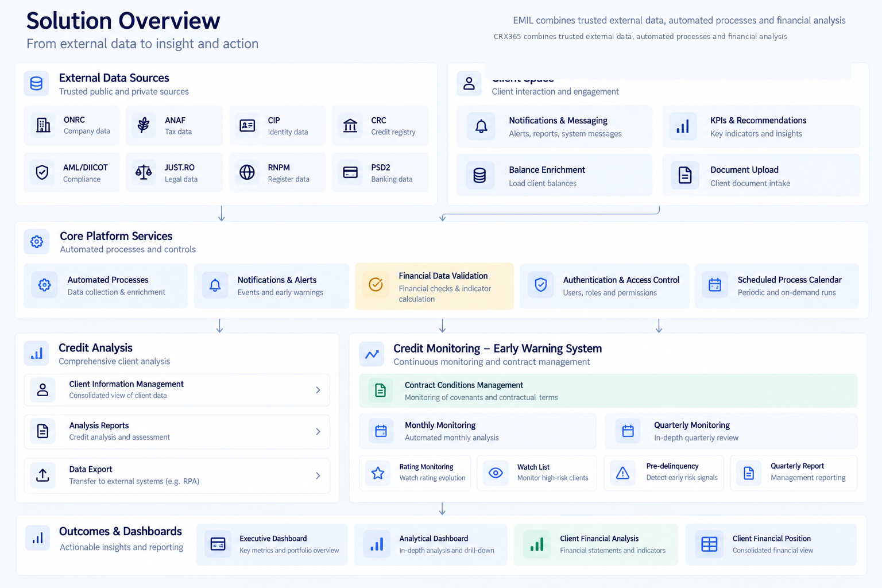882x588 pixels.
Task: Click the Outcomes & Dashboards heading
Action: (121, 532)
